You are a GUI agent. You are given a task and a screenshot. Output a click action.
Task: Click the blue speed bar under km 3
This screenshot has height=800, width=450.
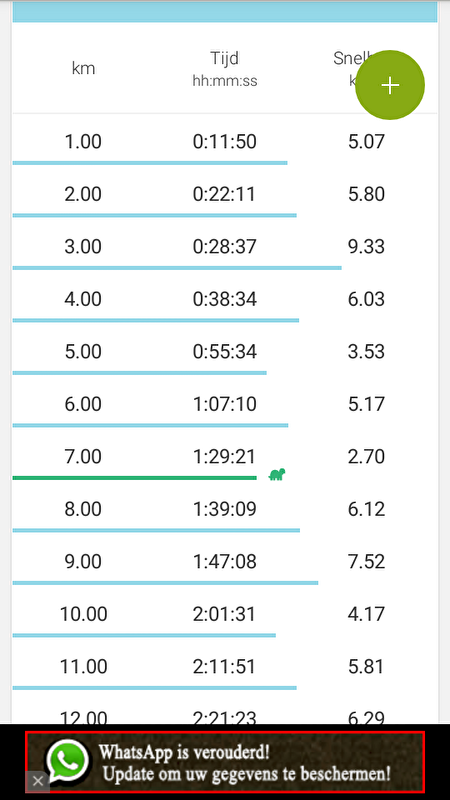click(177, 268)
